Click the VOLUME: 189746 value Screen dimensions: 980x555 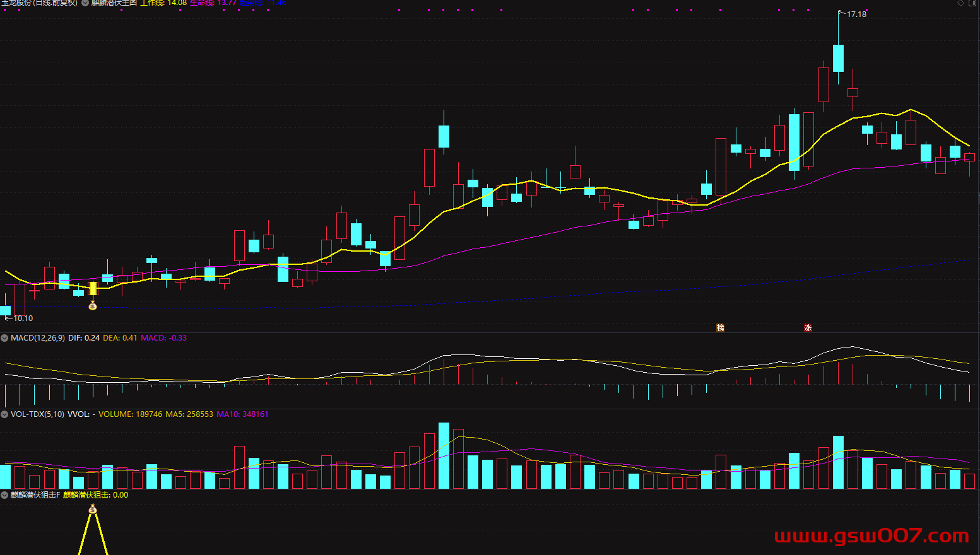click(130, 414)
